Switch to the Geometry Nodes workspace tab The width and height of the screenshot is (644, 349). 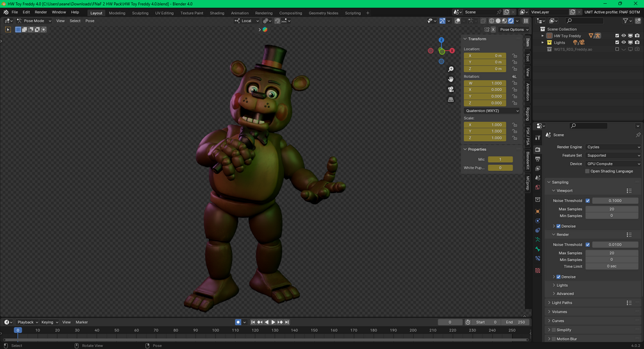point(323,13)
